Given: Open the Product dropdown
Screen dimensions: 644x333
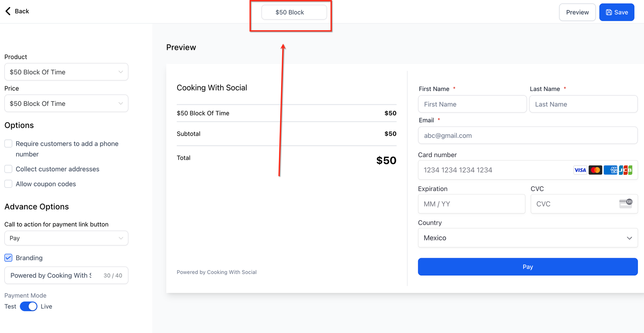Looking at the screenshot, I should 66,72.
